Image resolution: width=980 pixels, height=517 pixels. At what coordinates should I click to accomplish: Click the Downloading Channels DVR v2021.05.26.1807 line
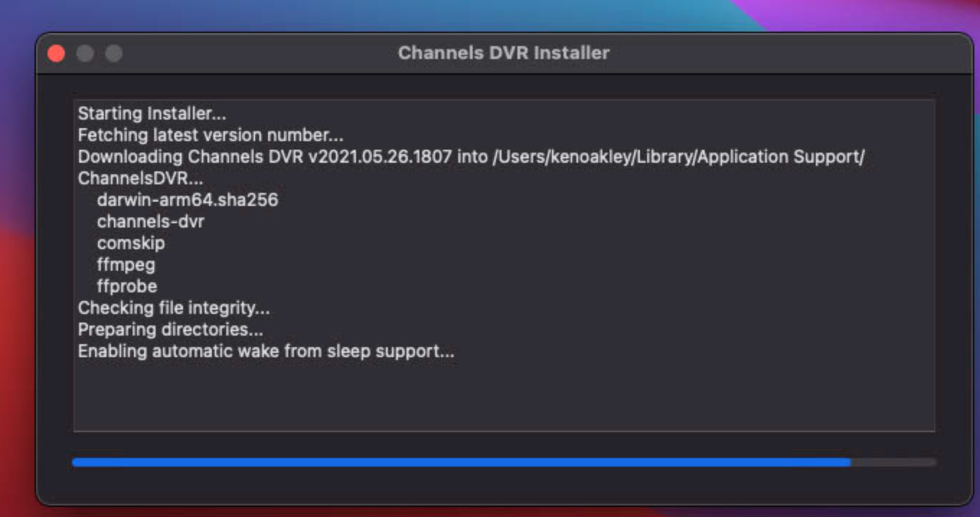click(x=471, y=157)
